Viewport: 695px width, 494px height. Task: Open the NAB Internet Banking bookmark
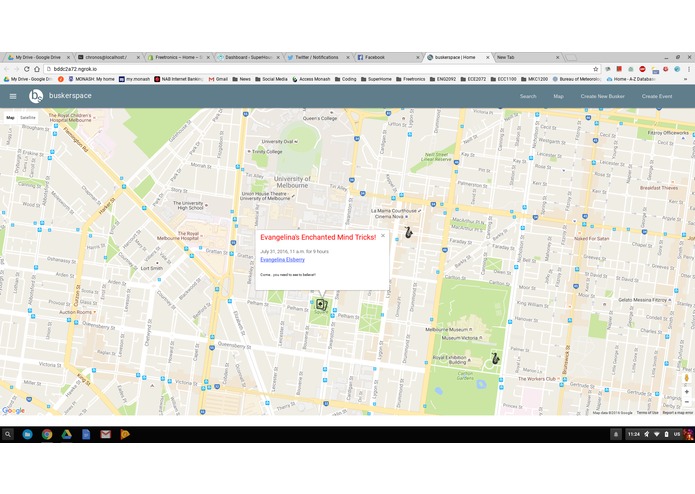point(179,79)
